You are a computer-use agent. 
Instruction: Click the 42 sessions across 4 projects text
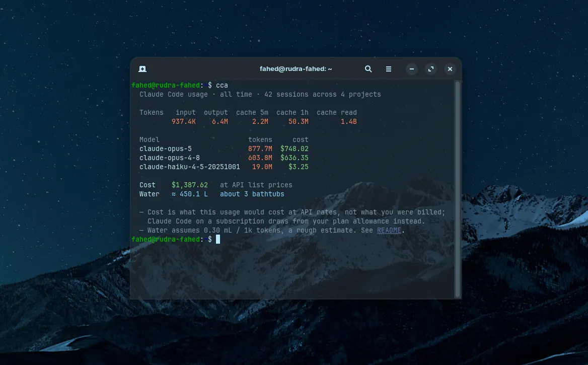point(323,95)
